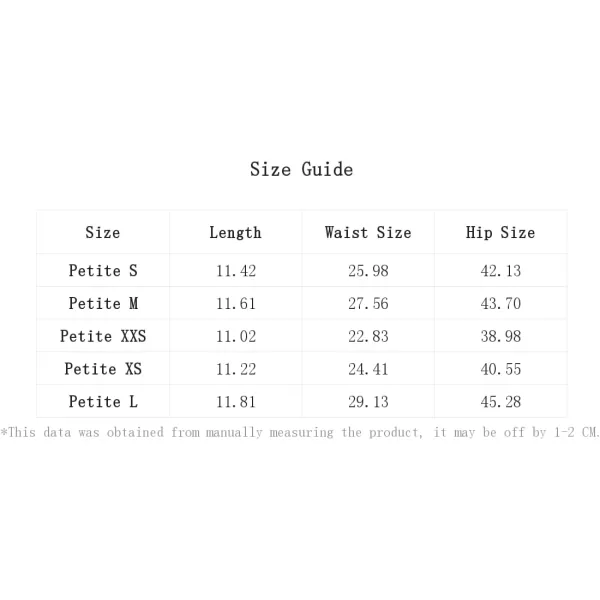Select the 38.98 hip size cell

tap(501, 336)
